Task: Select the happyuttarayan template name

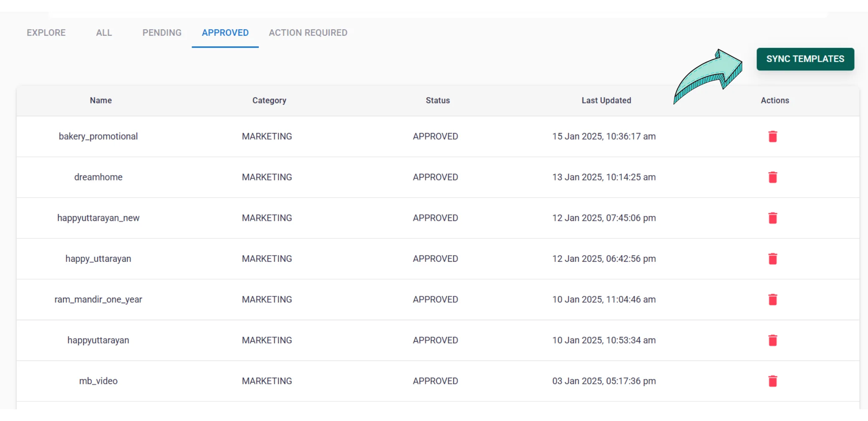Action: pyautogui.click(x=98, y=340)
